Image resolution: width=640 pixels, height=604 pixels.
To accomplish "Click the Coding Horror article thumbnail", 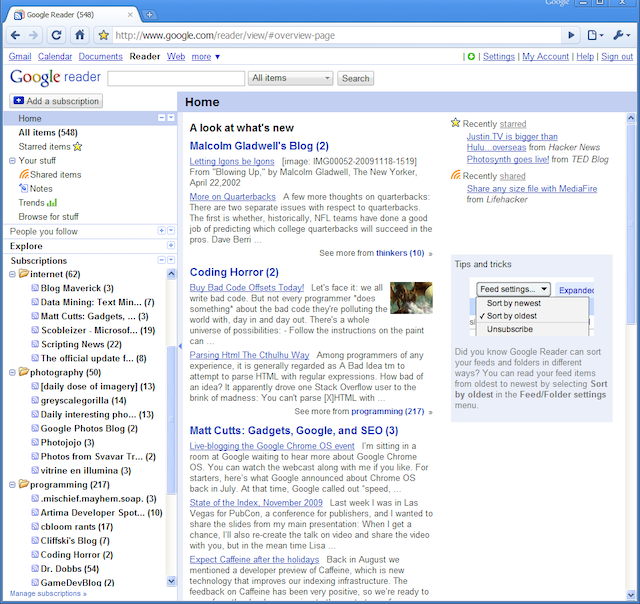I will pyautogui.click(x=411, y=298).
